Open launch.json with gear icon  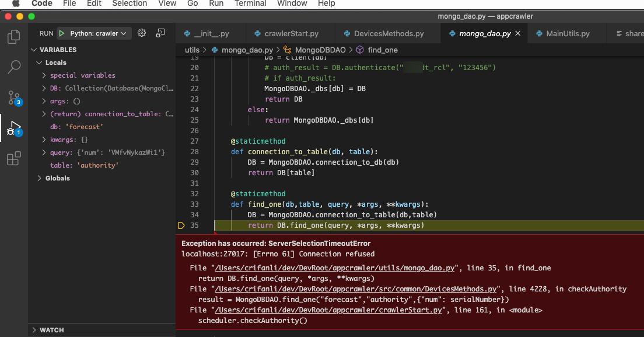pos(142,33)
